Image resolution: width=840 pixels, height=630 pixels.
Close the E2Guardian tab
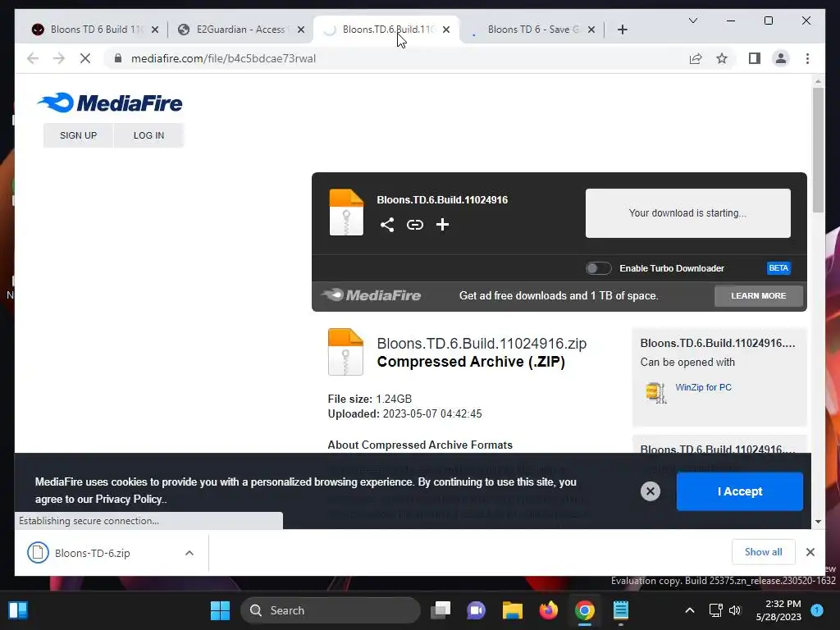coord(301,30)
